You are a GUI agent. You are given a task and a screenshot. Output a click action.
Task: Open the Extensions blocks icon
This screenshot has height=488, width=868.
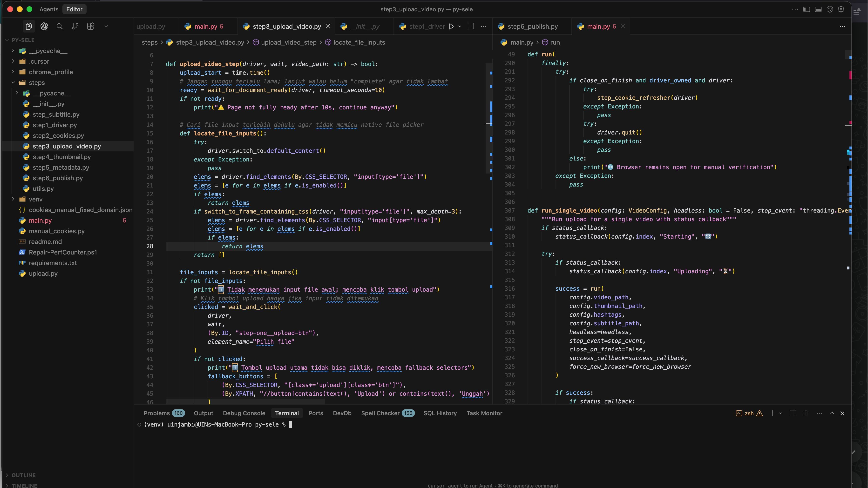[91, 26]
